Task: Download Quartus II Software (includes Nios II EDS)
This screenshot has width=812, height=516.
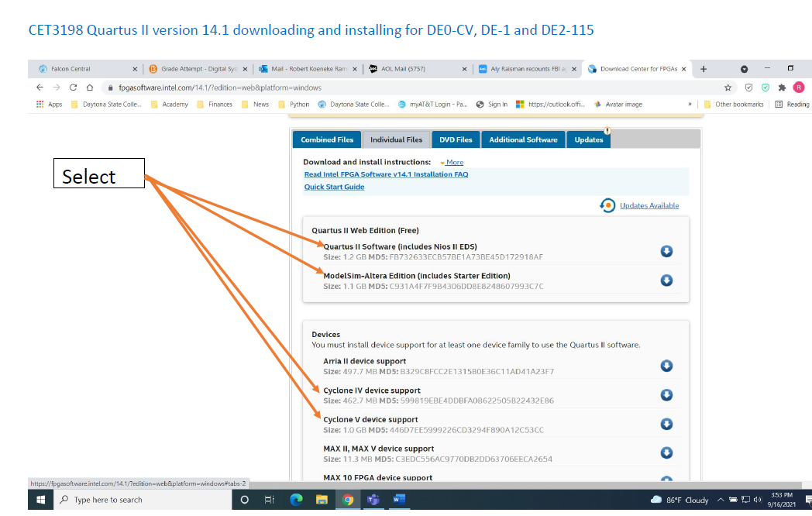Action: click(666, 251)
